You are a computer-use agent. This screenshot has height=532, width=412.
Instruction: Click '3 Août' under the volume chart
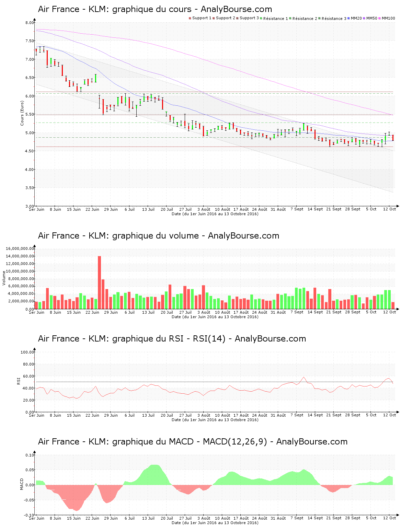[204, 312]
